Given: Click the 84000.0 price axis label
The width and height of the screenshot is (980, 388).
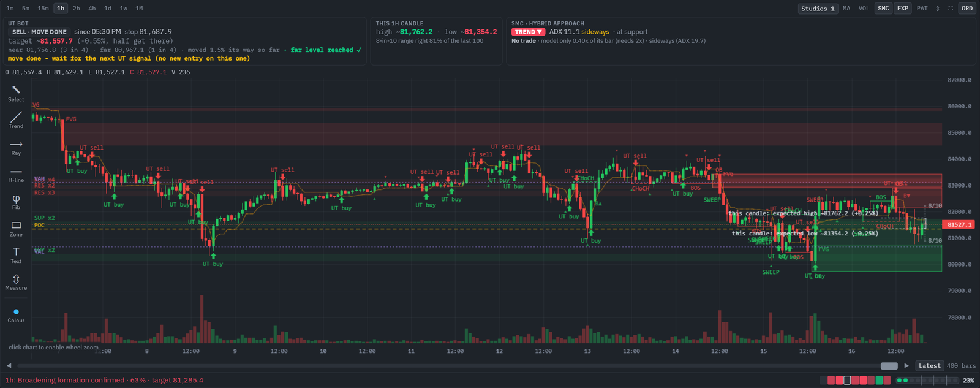Looking at the screenshot, I should pyautogui.click(x=960, y=159).
